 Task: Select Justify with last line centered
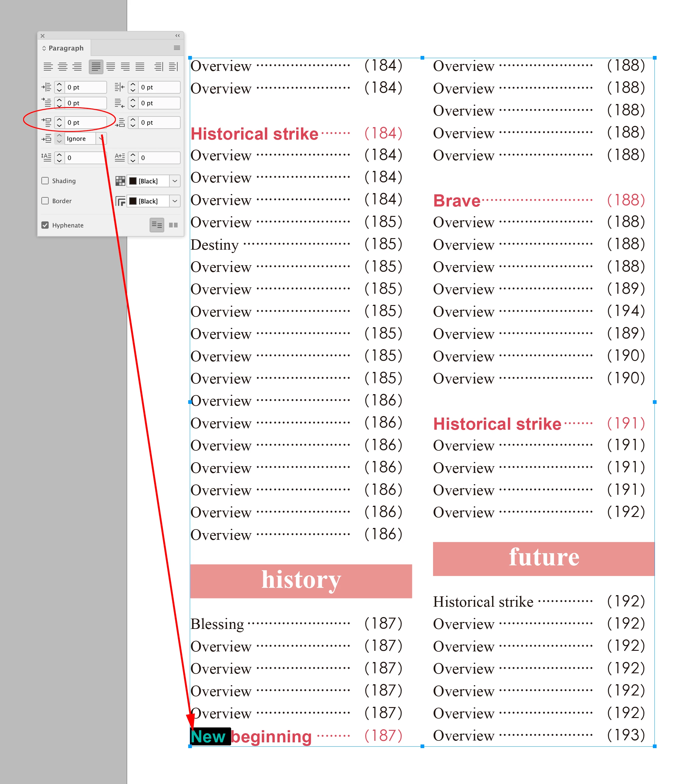click(111, 67)
